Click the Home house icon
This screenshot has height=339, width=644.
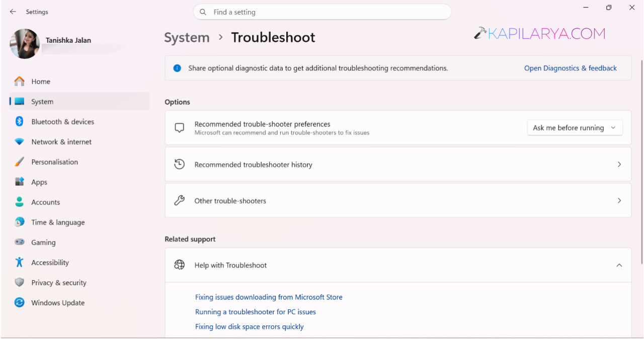click(x=19, y=81)
